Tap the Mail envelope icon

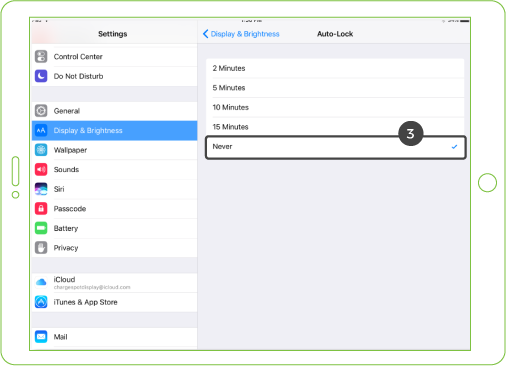point(41,337)
